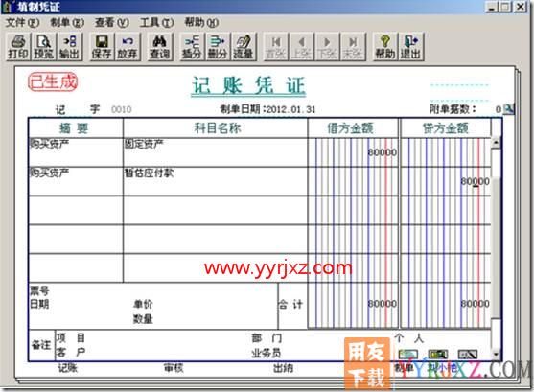The width and height of the screenshot is (534, 392).
Task: Click the red 已生成 stamp
Action: coord(53,82)
